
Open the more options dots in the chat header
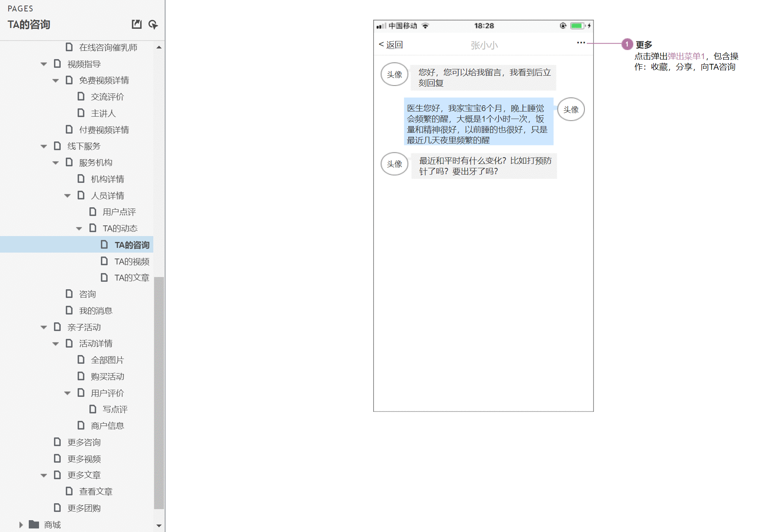[x=581, y=43]
